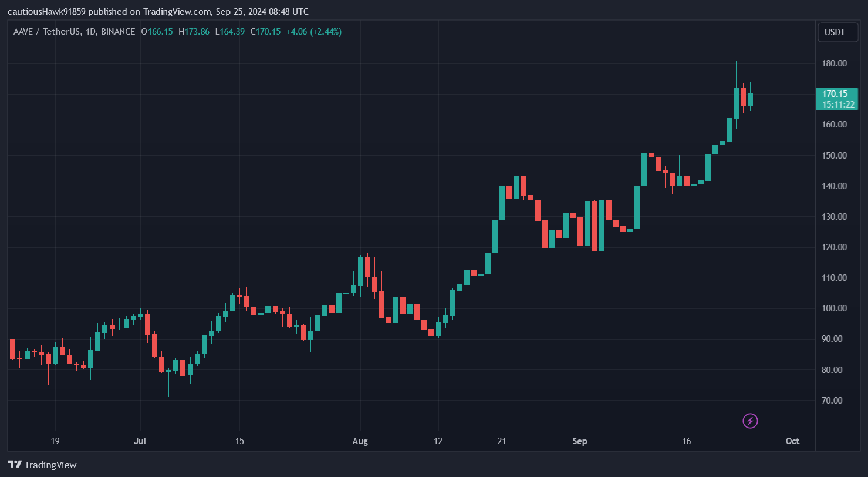Image resolution: width=868 pixels, height=477 pixels.
Task: Click the purple lightning bolt icon
Action: point(750,421)
